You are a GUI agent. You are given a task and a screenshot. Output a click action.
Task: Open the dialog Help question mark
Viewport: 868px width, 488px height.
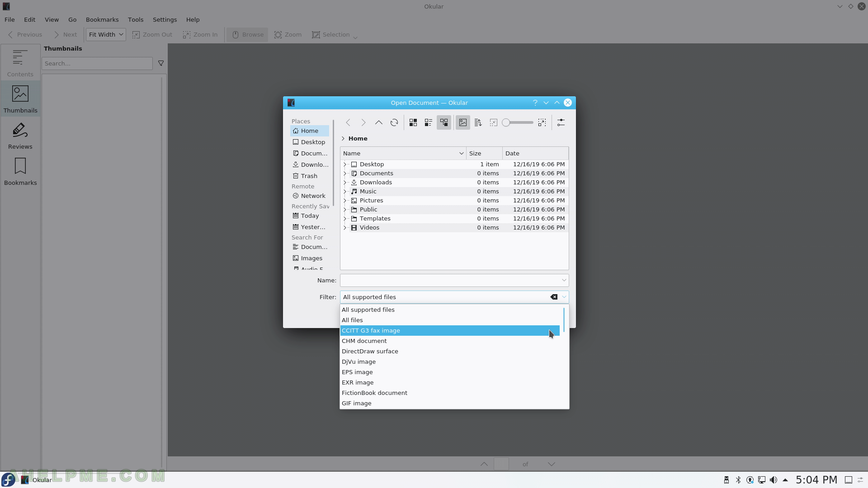click(535, 103)
